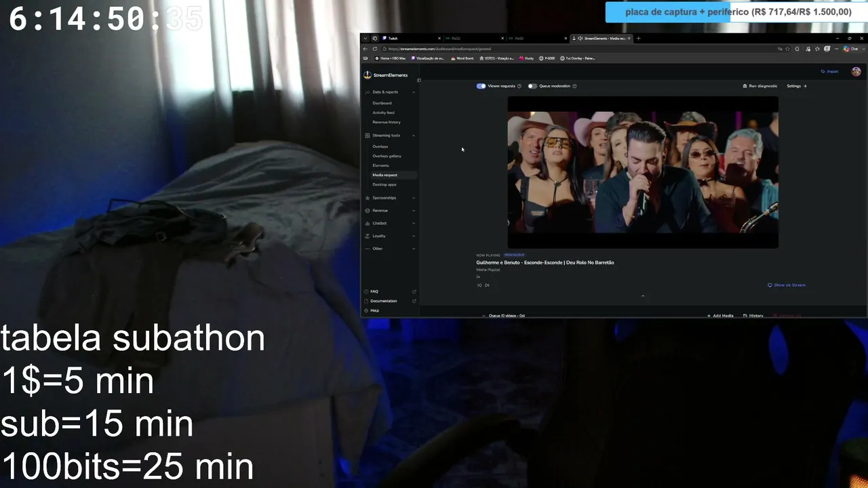This screenshot has height=488, width=868.
Task: Close the Twitch browser tab
Action: [439, 39]
